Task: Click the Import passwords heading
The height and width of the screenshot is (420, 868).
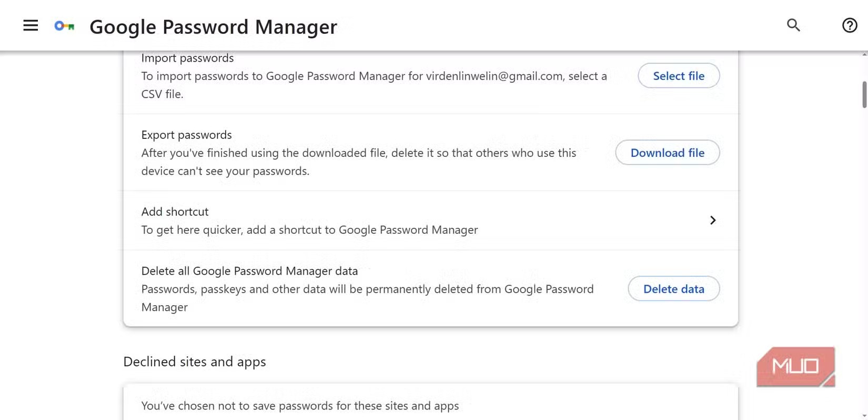Action: click(x=187, y=58)
